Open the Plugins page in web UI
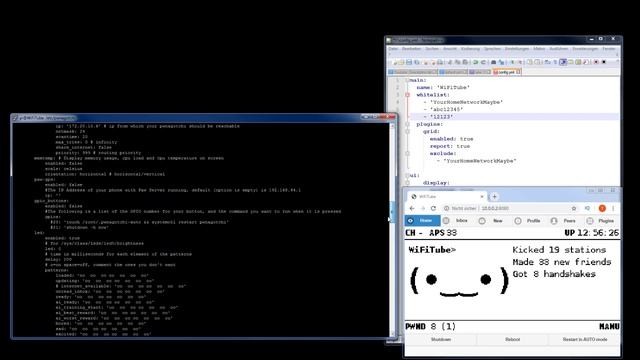Image resolution: width=640 pixels, height=360 pixels. [602, 220]
